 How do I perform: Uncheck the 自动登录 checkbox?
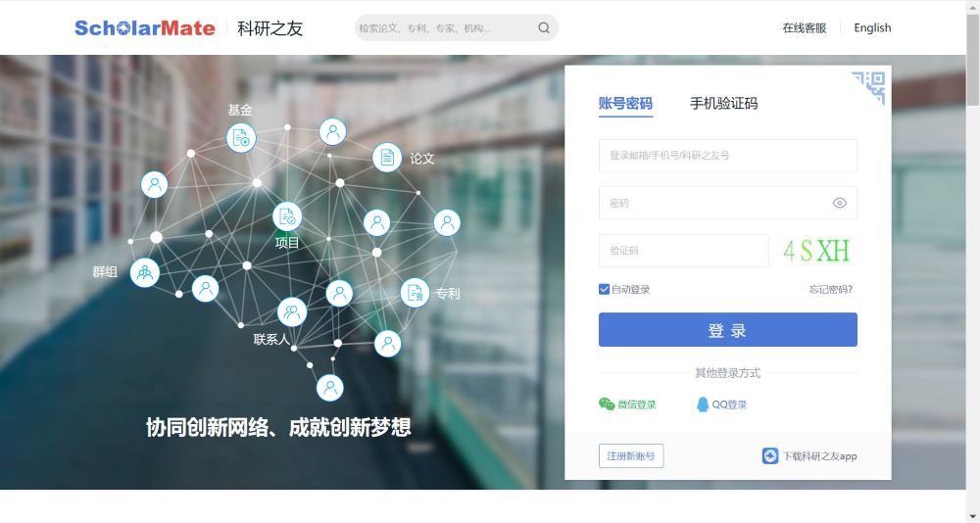tap(604, 289)
